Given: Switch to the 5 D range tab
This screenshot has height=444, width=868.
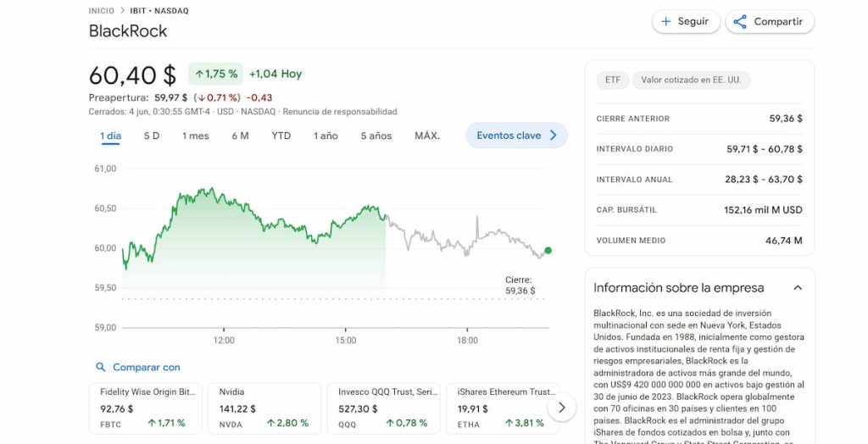Looking at the screenshot, I should tap(152, 136).
